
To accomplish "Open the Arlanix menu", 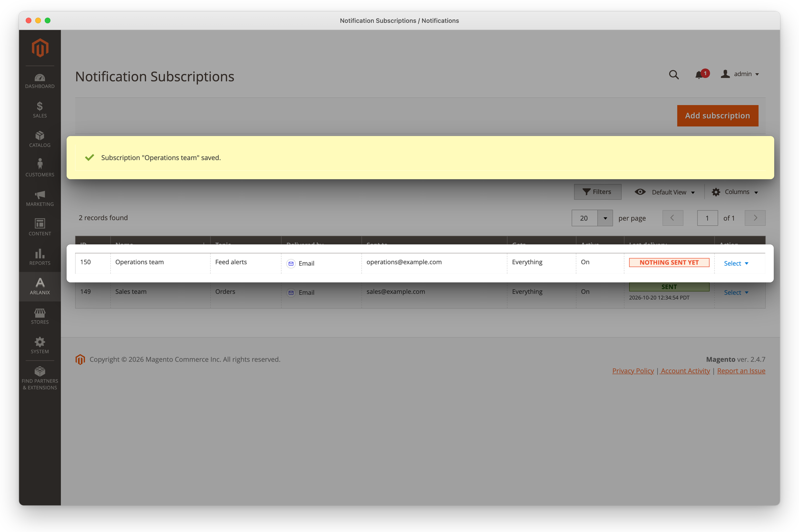I will coord(40,287).
